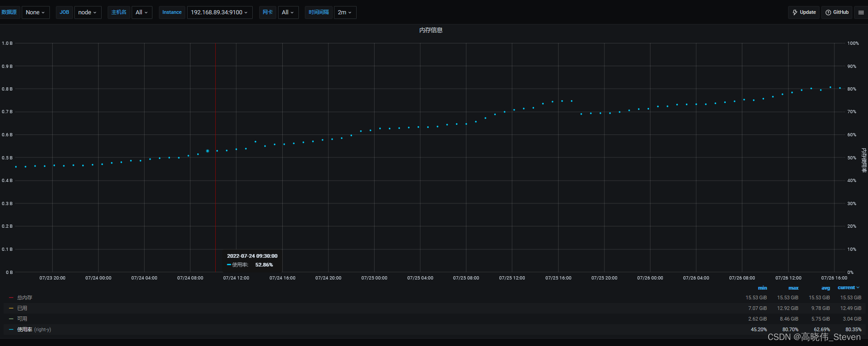Click the highlighted data point at 52.86%
The image size is (868, 346).
click(x=207, y=151)
